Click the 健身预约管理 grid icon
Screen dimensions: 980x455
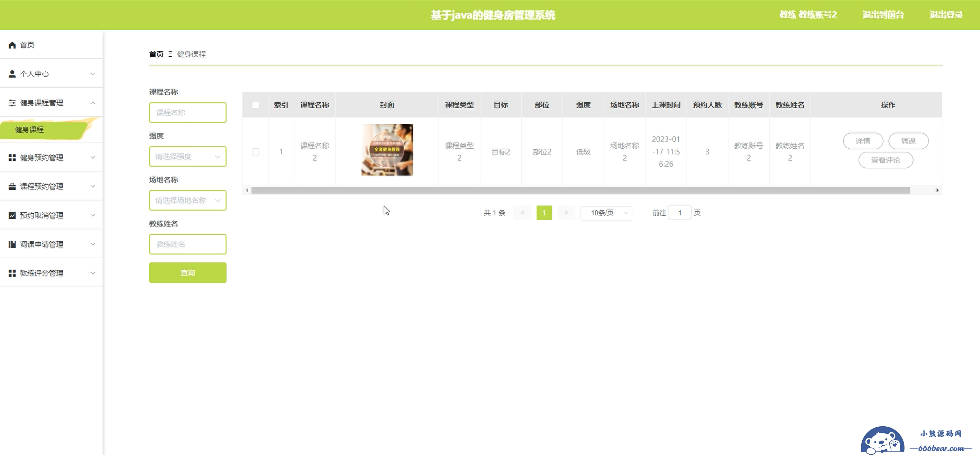tap(12, 157)
